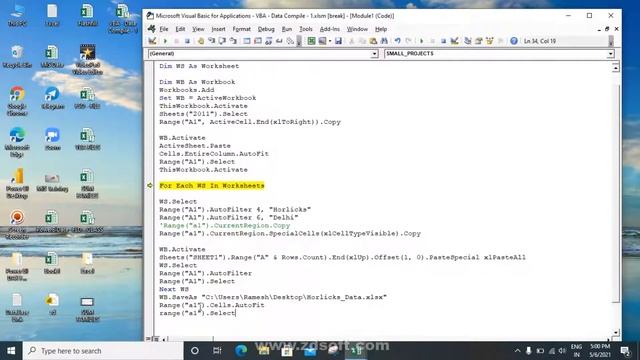640x360 pixels.
Task: Open Google Chrome desktop shortcut
Action: coord(17,101)
